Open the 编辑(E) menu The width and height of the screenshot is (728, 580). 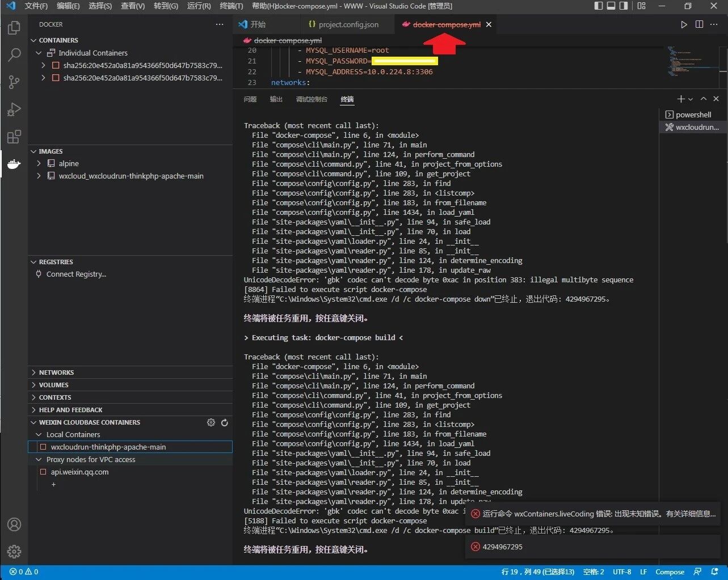[68, 6]
